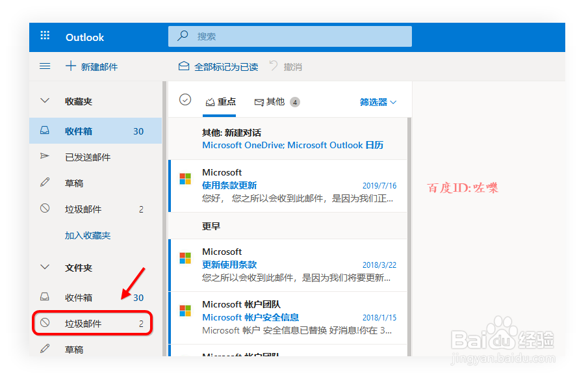Collapse the 文件夹 section chevron

45,267
